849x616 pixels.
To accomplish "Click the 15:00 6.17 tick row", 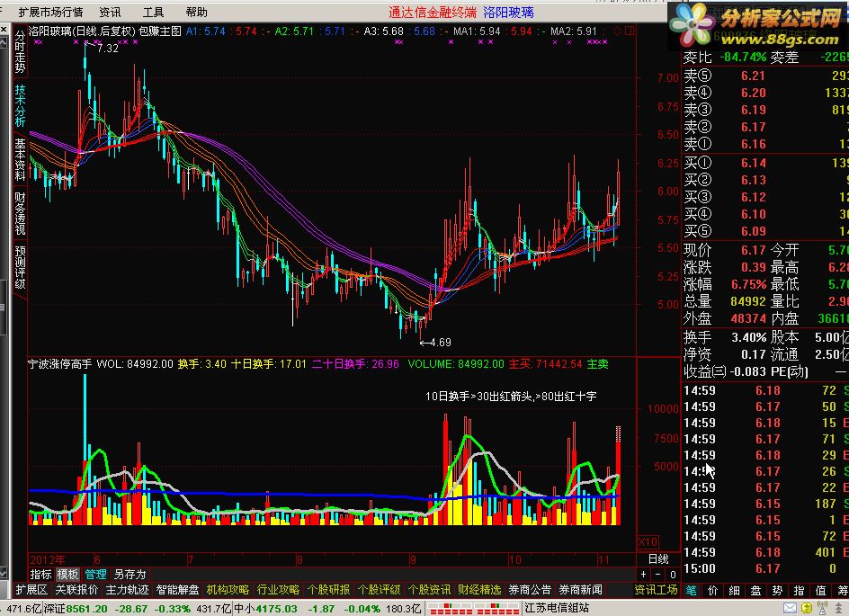I will tap(765, 568).
